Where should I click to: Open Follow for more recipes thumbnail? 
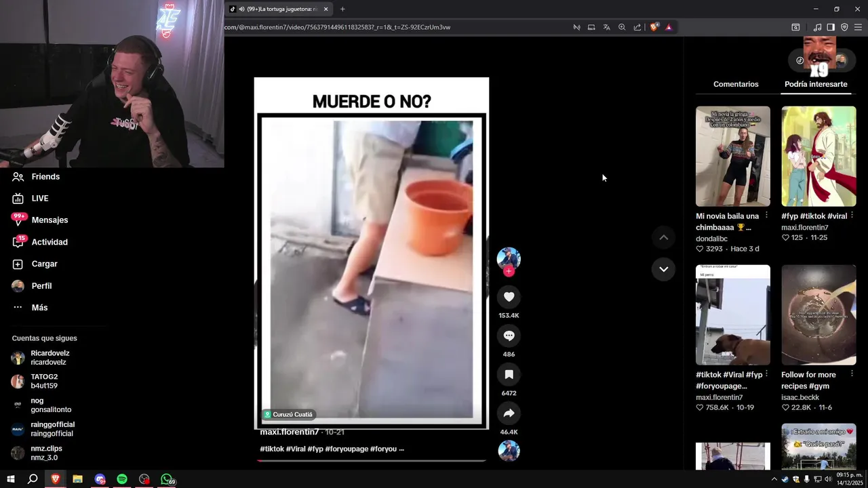(x=818, y=314)
